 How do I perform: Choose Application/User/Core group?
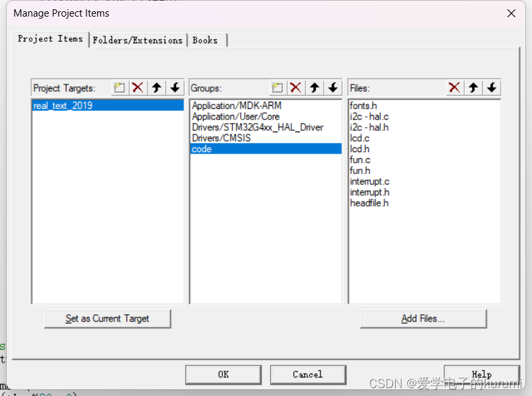pos(235,116)
